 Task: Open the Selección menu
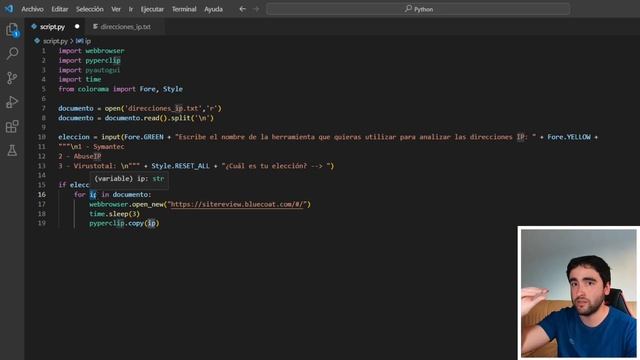coord(90,9)
